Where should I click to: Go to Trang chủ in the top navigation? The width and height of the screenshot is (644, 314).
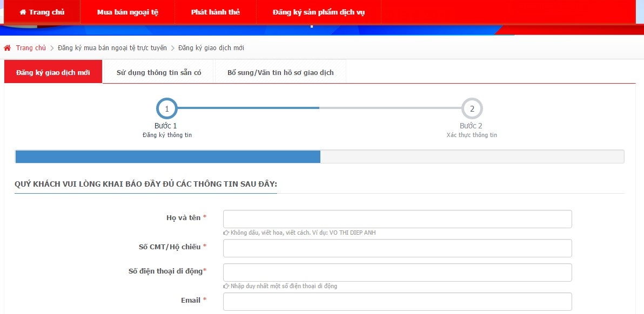coord(46,12)
